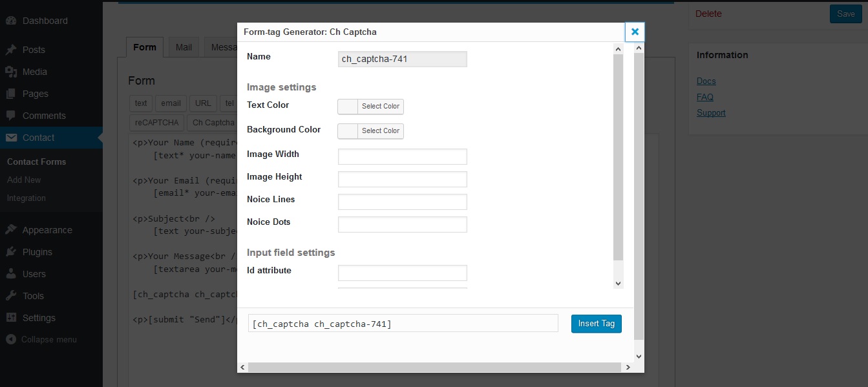Open the Media library icon

11,72
